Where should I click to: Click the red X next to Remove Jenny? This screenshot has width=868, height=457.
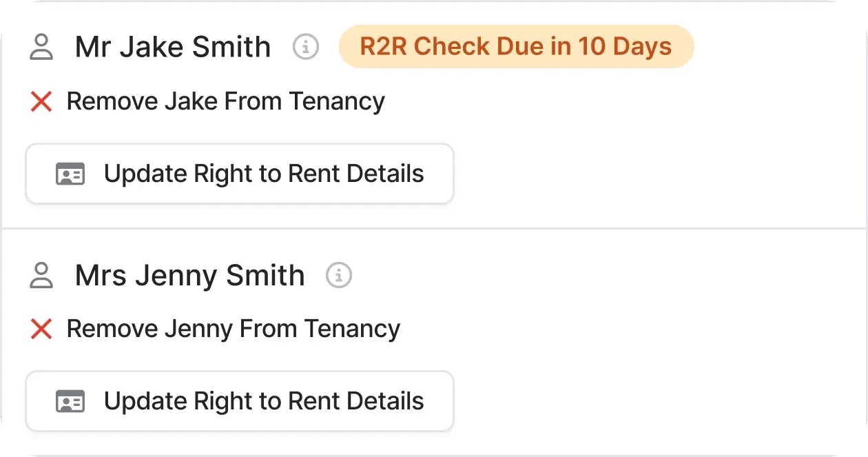(41, 329)
